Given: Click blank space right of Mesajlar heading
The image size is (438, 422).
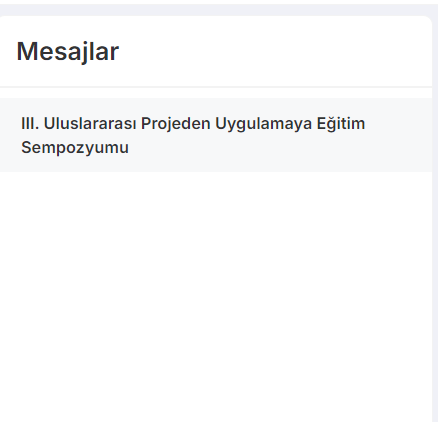Looking at the screenshot, I should 273,52.
